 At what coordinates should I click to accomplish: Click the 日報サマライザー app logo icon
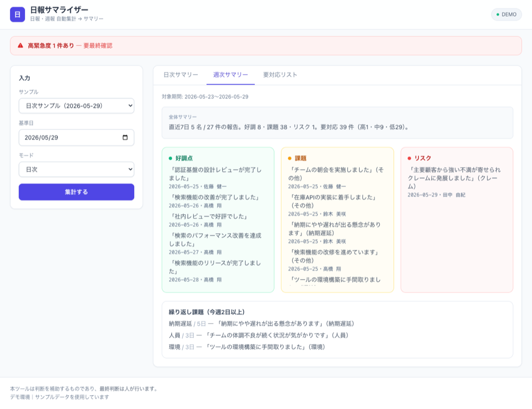(18, 14)
